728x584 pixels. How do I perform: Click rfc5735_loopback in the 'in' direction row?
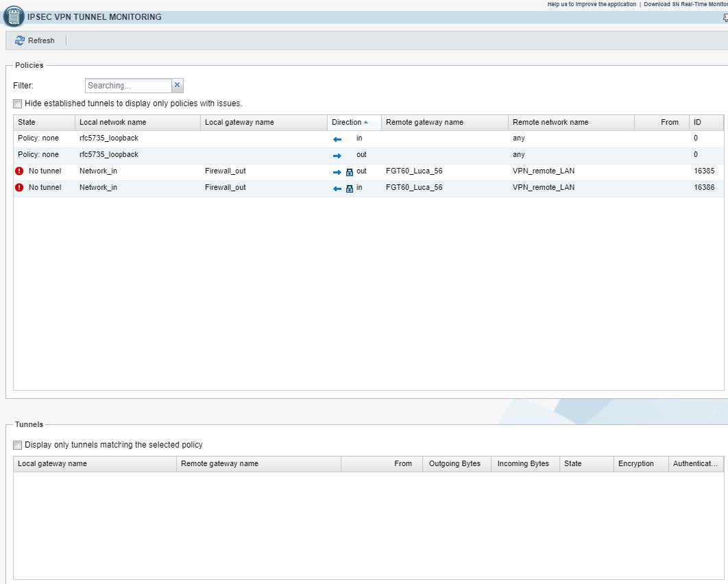tap(108, 138)
